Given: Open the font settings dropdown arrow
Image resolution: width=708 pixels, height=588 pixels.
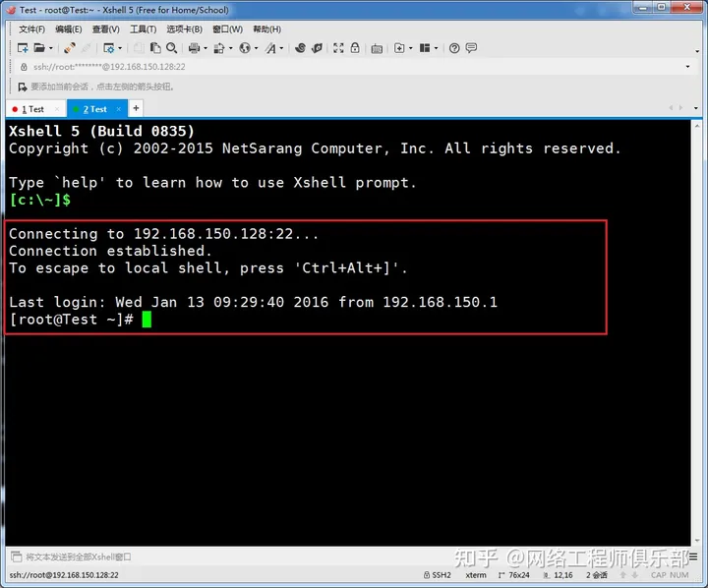Looking at the screenshot, I should pyautogui.click(x=281, y=48).
